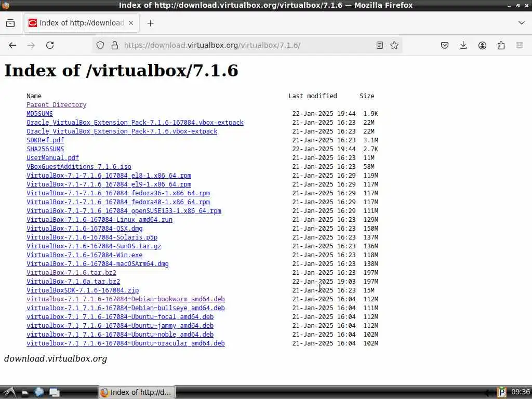The height and width of the screenshot is (399, 532).
Task: Launch the web browser globe taskbar icon
Action: (x=39, y=392)
